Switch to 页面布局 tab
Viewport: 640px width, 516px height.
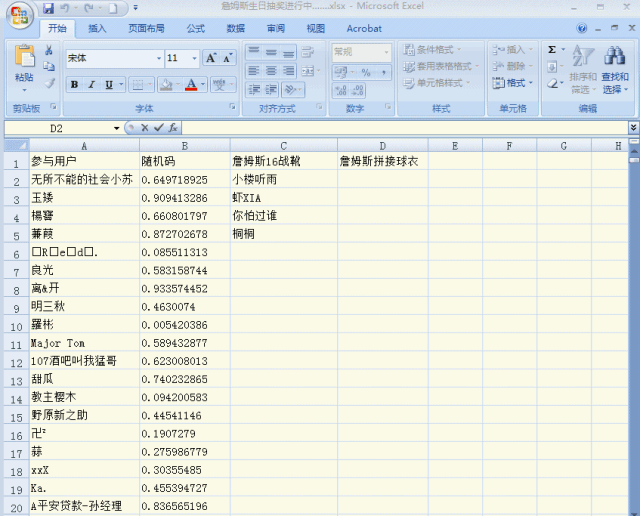147,28
